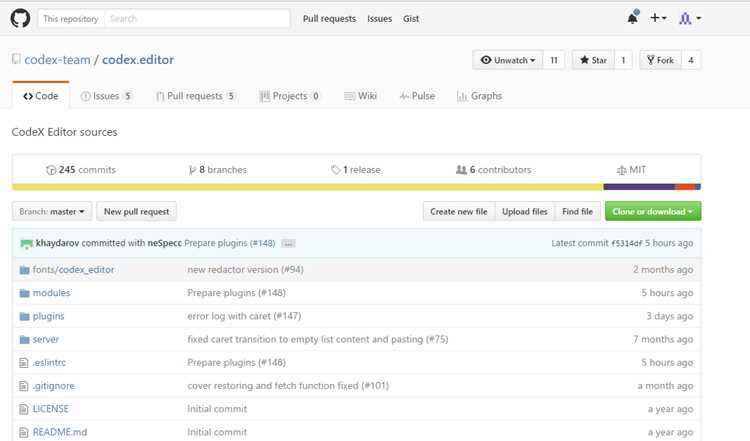Screen dimensions: 750x441
Task: Click the LICENSE file icon
Action: 24,409
